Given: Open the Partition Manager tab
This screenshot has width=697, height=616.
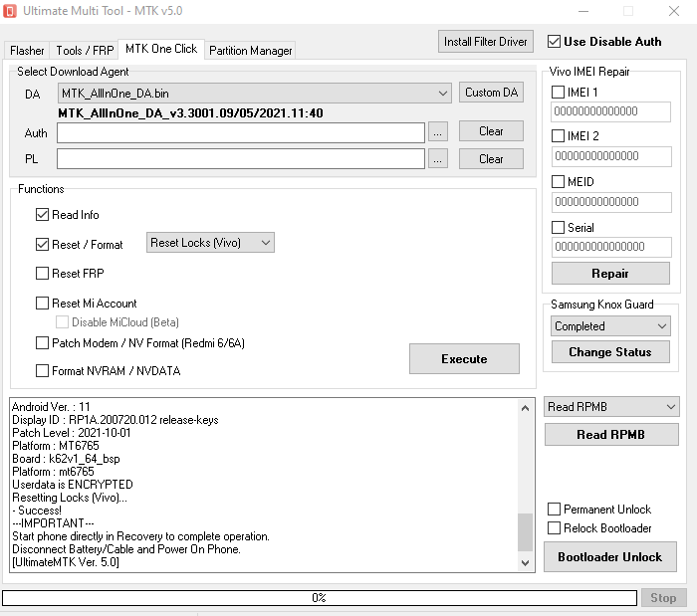Looking at the screenshot, I should click(250, 50).
